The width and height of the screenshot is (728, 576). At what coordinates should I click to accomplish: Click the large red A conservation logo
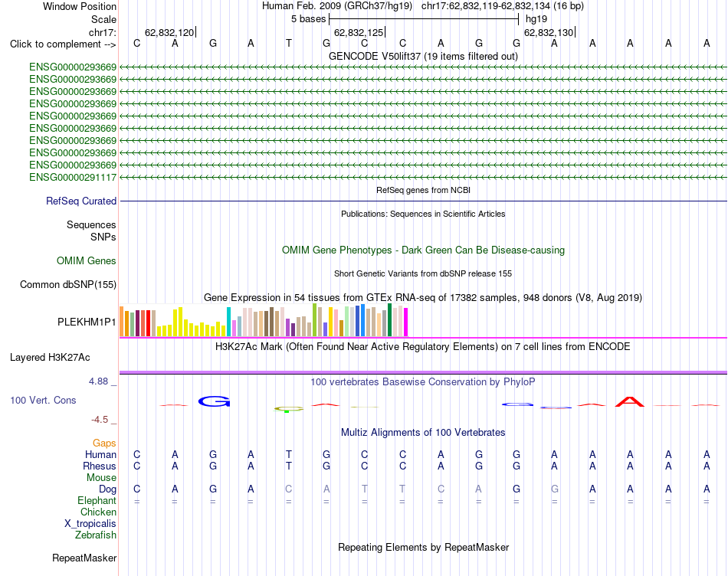point(630,401)
